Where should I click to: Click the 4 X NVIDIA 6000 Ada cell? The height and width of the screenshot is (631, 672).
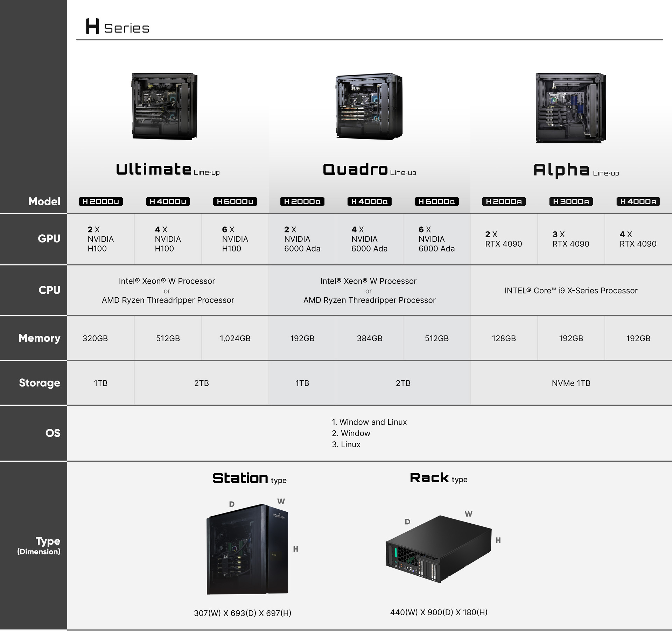(370, 239)
